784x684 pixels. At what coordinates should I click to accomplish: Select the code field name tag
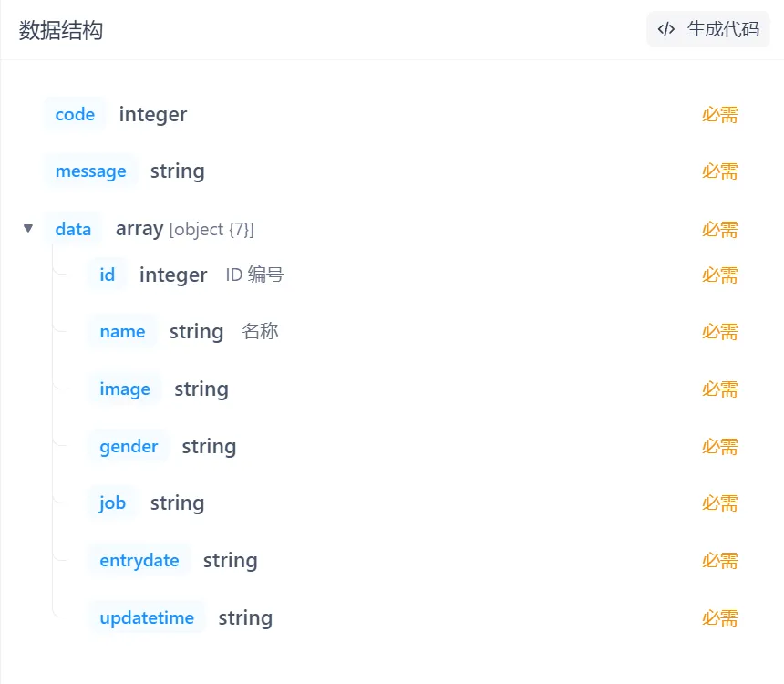pos(75,114)
